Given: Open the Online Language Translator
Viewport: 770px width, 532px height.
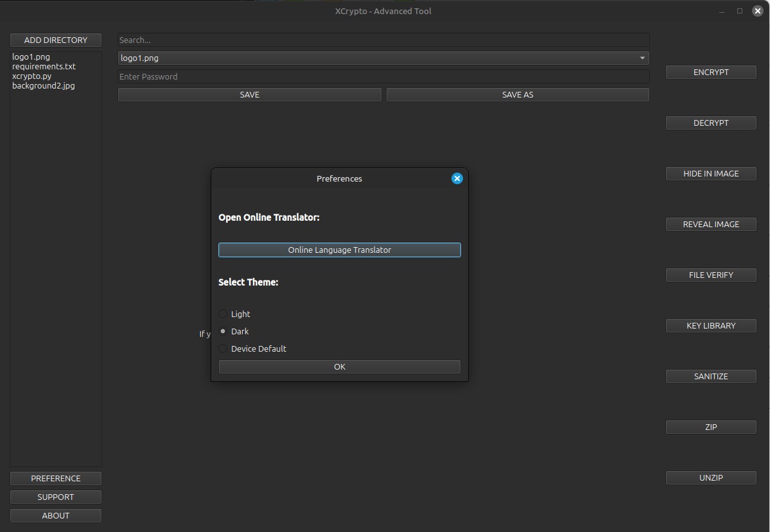Looking at the screenshot, I should point(339,250).
